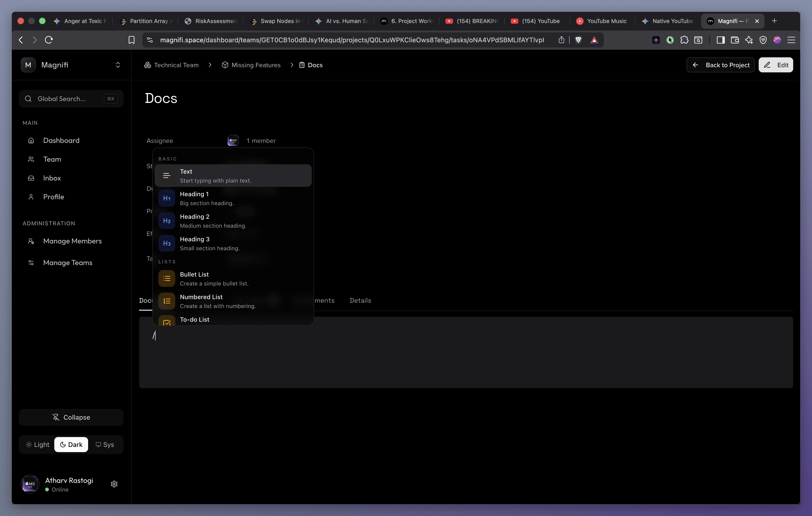
Task: Open the Leo AI sparkle icon
Action: pos(749,40)
